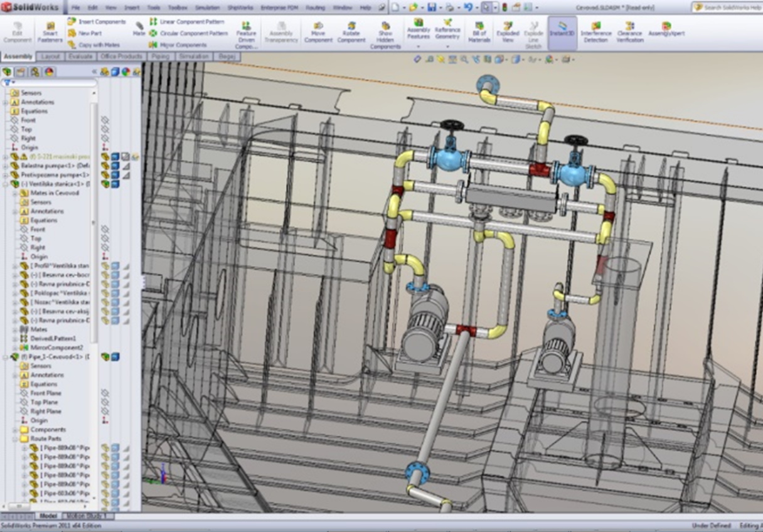Open Interference Detection

[595, 33]
